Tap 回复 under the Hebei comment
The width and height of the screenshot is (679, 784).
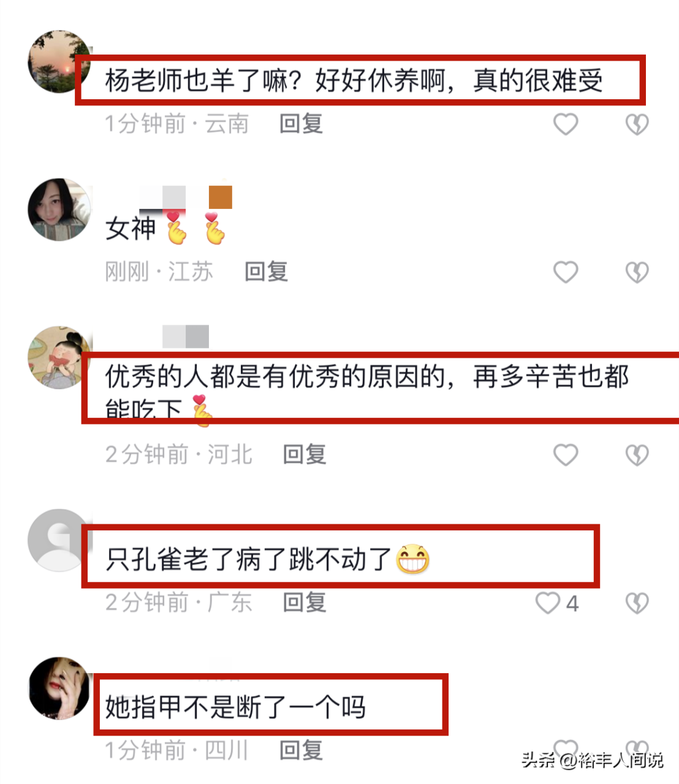point(305,454)
